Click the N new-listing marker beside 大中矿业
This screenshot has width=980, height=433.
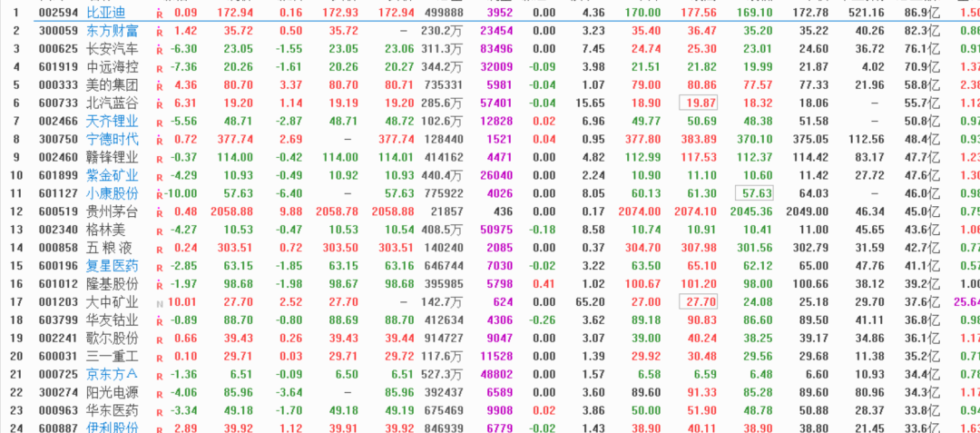[160, 303]
